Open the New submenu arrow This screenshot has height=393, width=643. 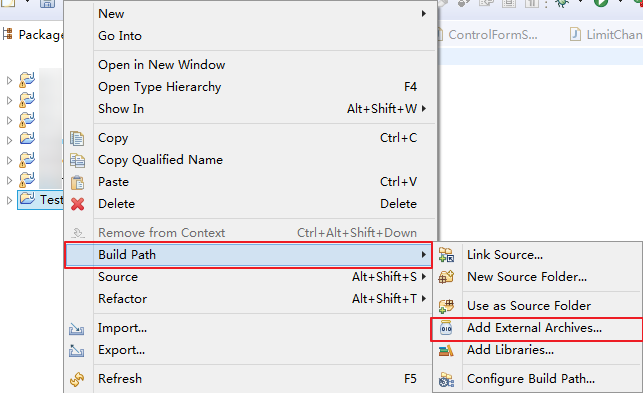pos(424,14)
